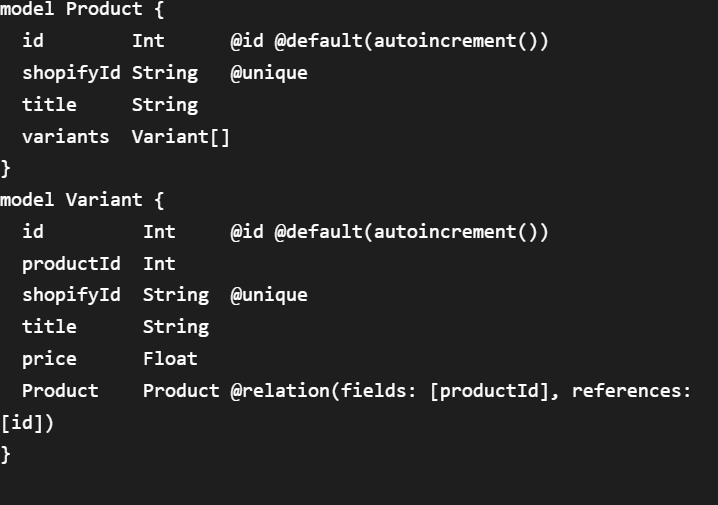Click the 'title' field in Product model
This screenshot has height=505, width=718.
49,105
